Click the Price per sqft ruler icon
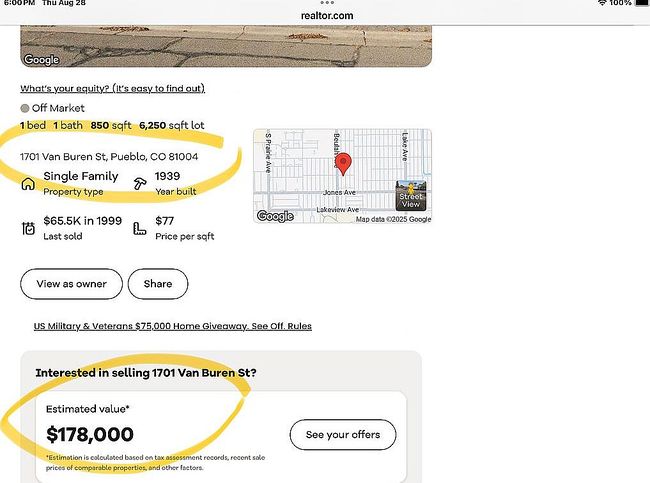 click(140, 228)
